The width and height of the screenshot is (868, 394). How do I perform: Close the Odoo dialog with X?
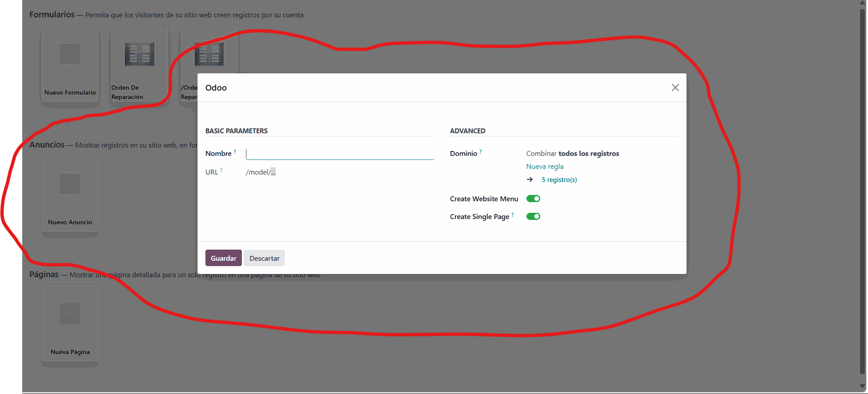(x=675, y=88)
